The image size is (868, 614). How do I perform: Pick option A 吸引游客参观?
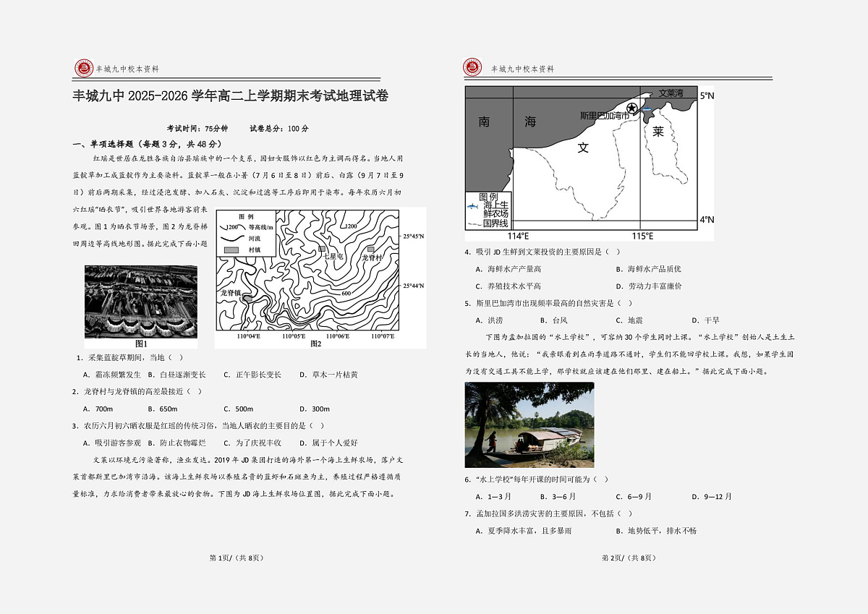tap(112, 443)
